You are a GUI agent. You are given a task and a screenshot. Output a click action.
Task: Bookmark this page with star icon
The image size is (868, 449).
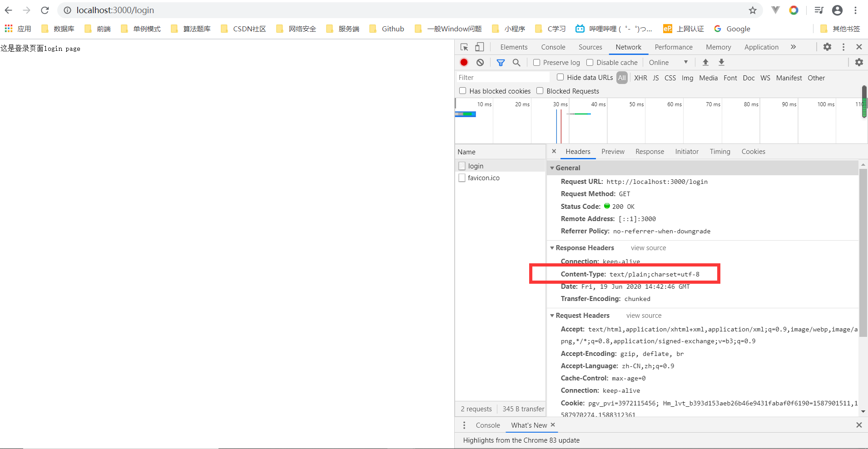point(753,10)
